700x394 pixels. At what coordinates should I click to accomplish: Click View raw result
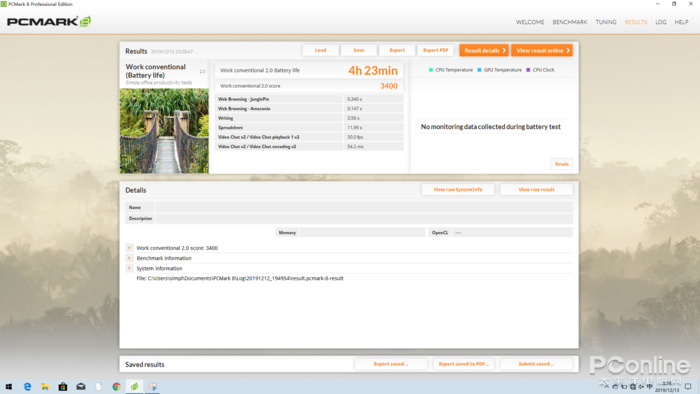click(536, 190)
